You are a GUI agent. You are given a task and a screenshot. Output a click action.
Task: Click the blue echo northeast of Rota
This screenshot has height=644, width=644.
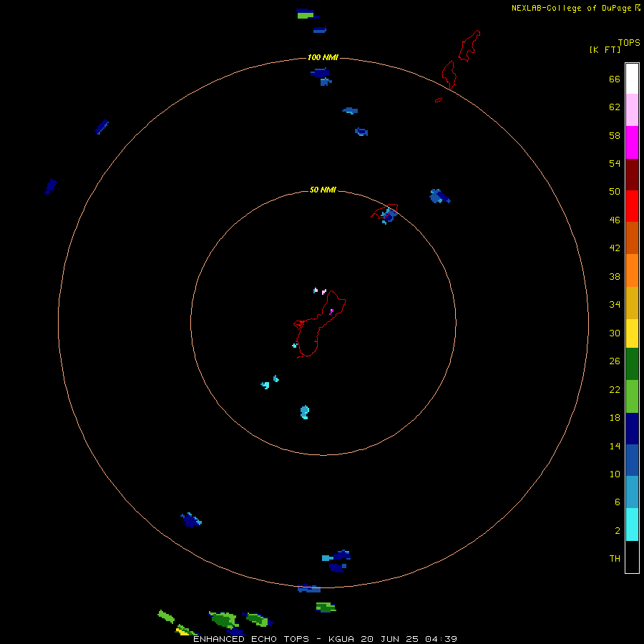coord(439,196)
